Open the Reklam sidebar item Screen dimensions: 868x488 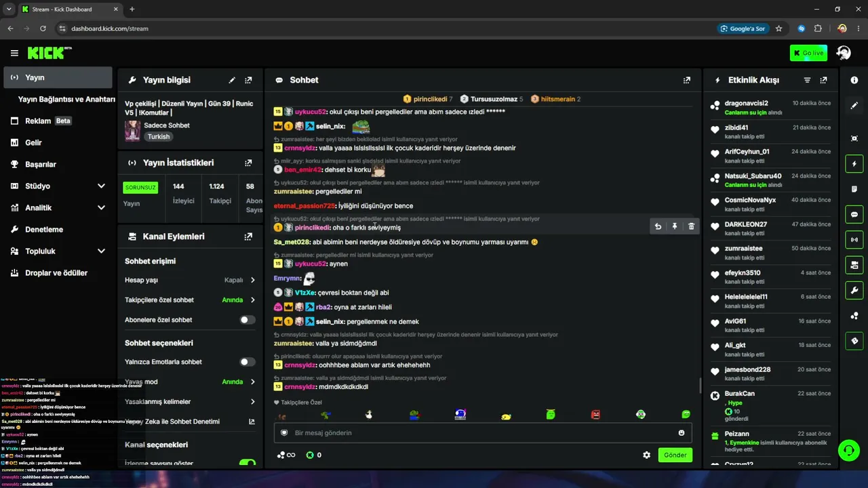[x=58, y=121]
